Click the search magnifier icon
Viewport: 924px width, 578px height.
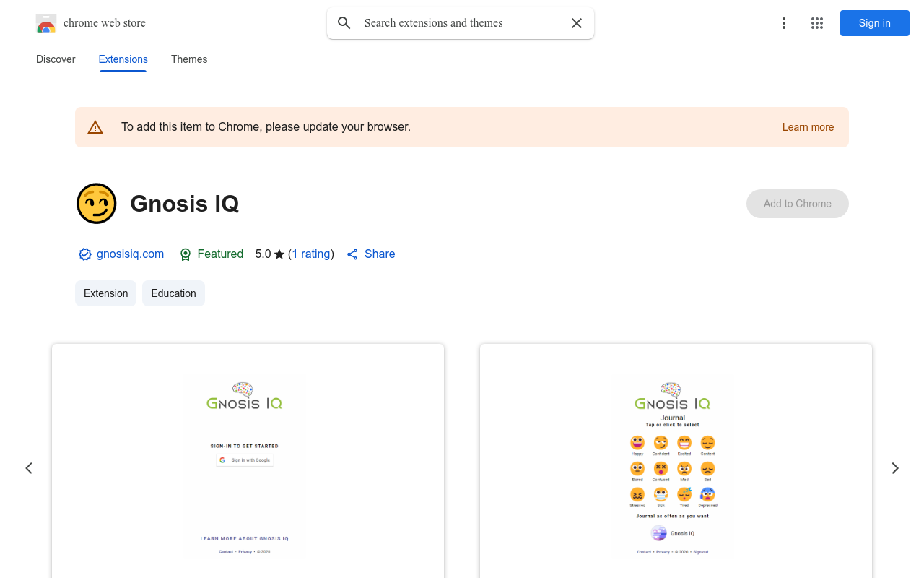(x=344, y=23)
